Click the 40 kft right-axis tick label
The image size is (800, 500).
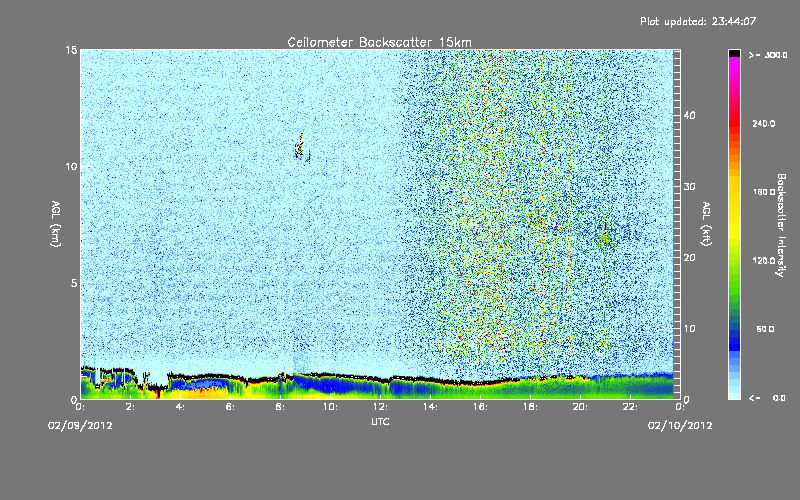pos(689,115)
